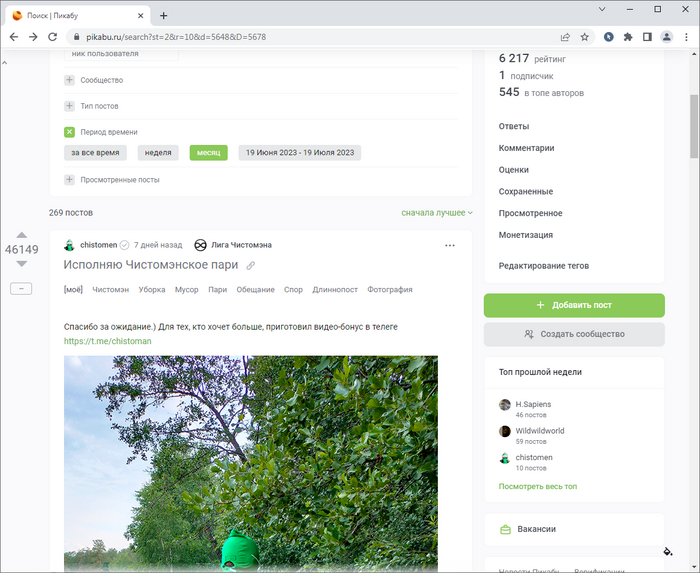The height and width of the screenshot is (573, 700).
Task: Expand the Просмотренные посты filter
Action: 69,180
